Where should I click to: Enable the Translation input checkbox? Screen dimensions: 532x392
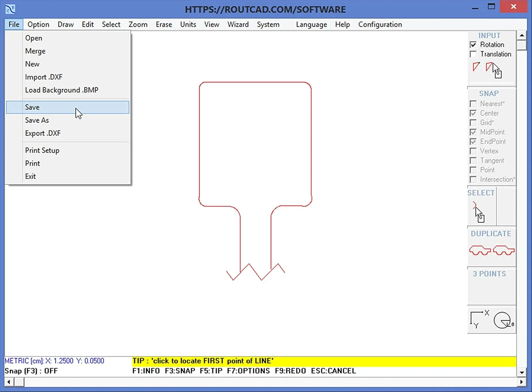[473, 54]
